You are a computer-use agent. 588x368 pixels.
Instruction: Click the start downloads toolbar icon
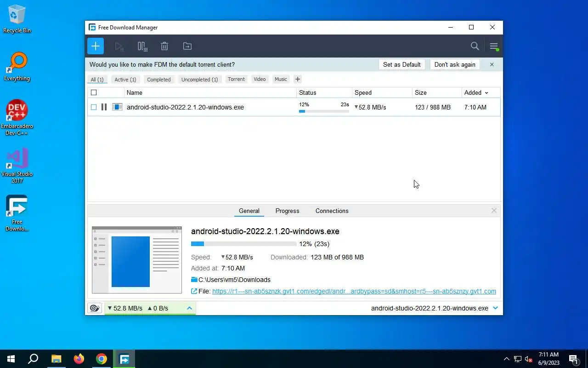119,46
